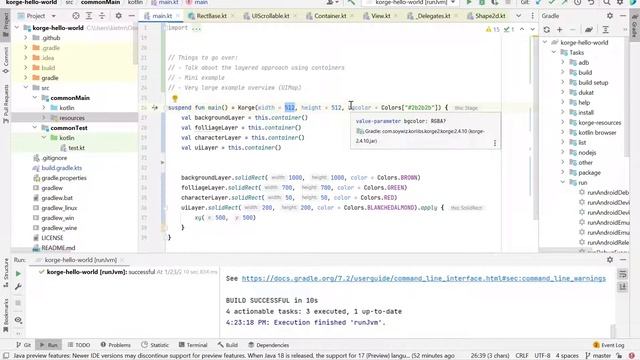Expand the .github folder
The height and width of the screenshot is (360, 640).
coord(26,38)
